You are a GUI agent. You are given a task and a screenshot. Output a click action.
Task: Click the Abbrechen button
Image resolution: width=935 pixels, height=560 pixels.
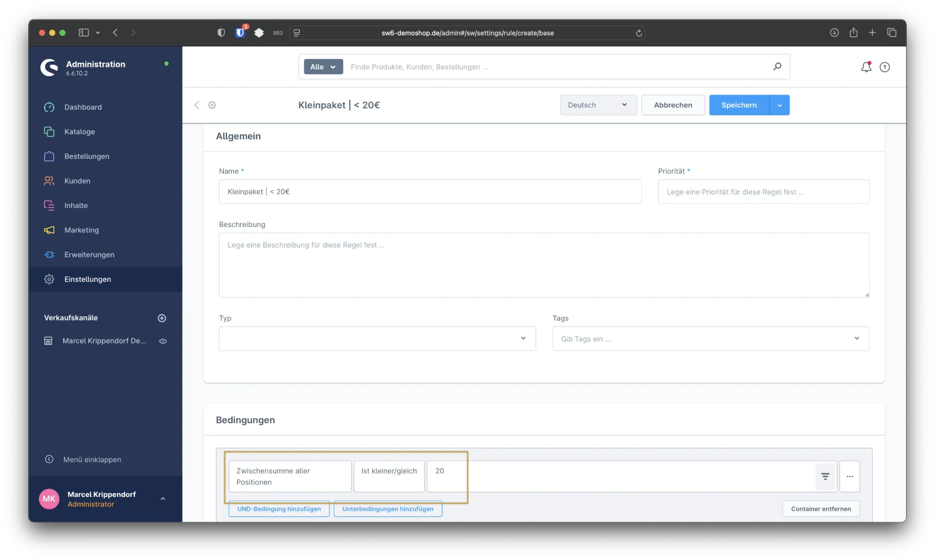(673, 105)
